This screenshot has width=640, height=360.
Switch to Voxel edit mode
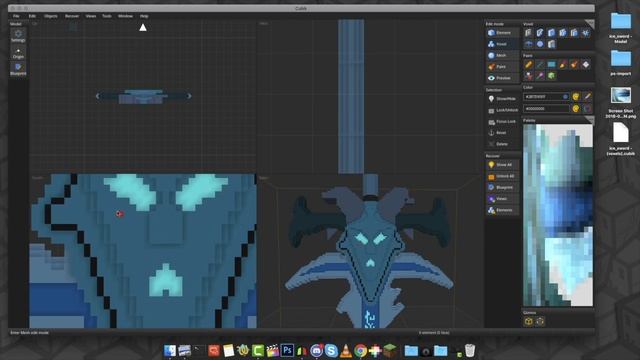(x=502, y=44)
